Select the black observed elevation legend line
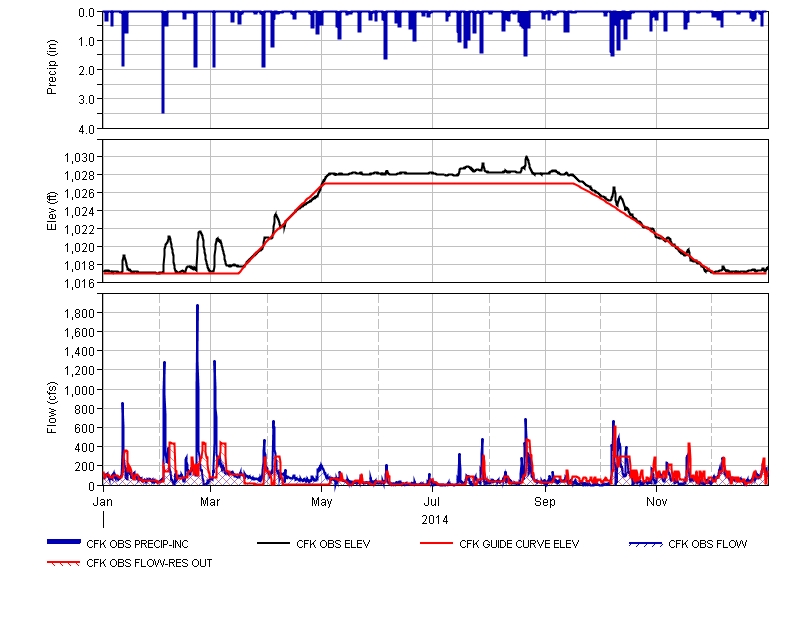 pyautogui.click(x=273, y=543)
